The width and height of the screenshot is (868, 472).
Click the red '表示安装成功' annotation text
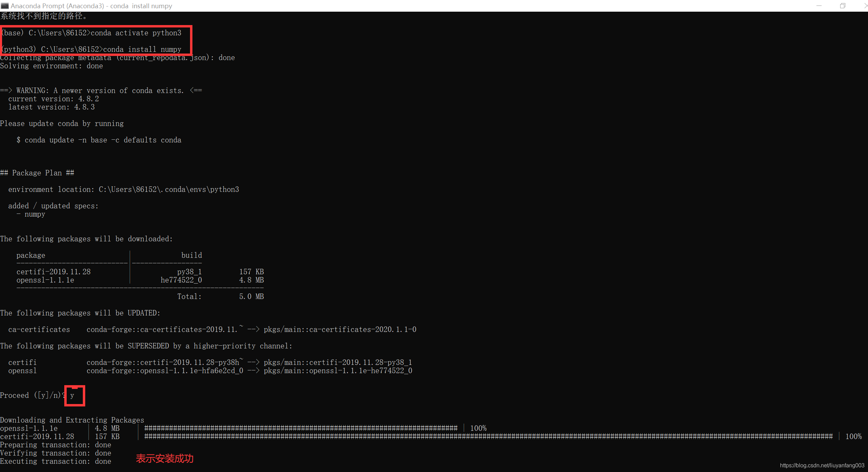(165, 458)
